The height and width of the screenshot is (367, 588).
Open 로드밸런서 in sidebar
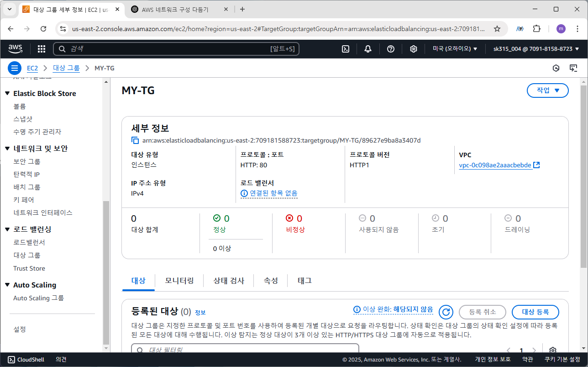coord(29,242)
